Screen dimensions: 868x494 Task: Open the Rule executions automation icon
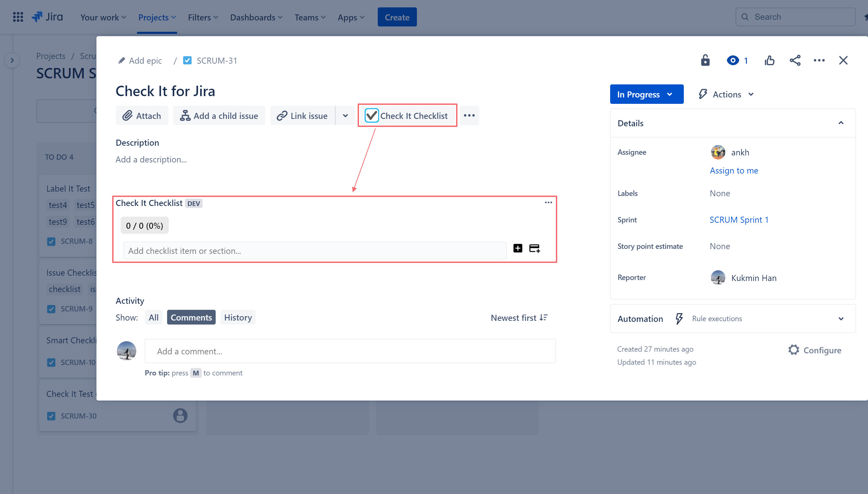pos(679,319)
